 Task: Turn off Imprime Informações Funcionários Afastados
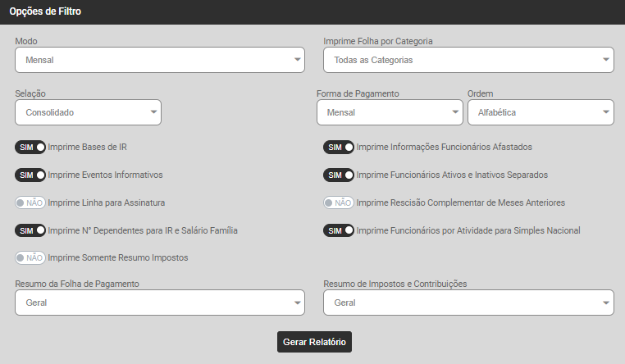[338, 148]
